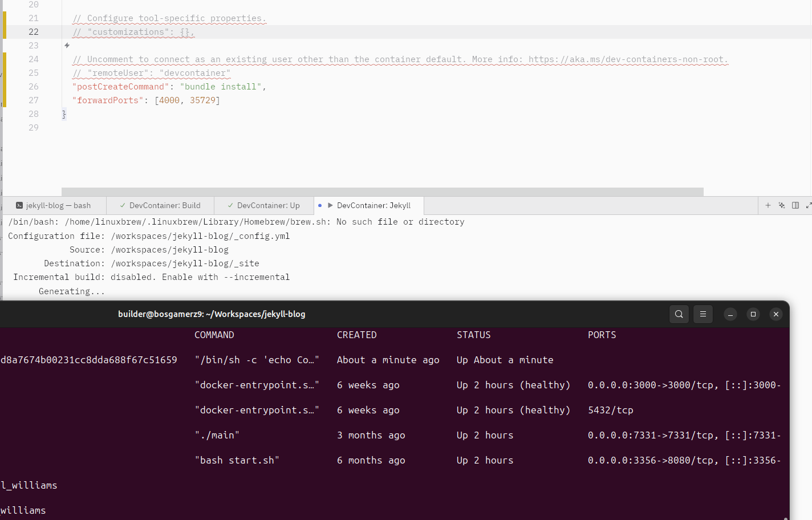Click the lightning bolt code action icon
812x520 pixels.
pyautogui.click(x=67, y=46)
